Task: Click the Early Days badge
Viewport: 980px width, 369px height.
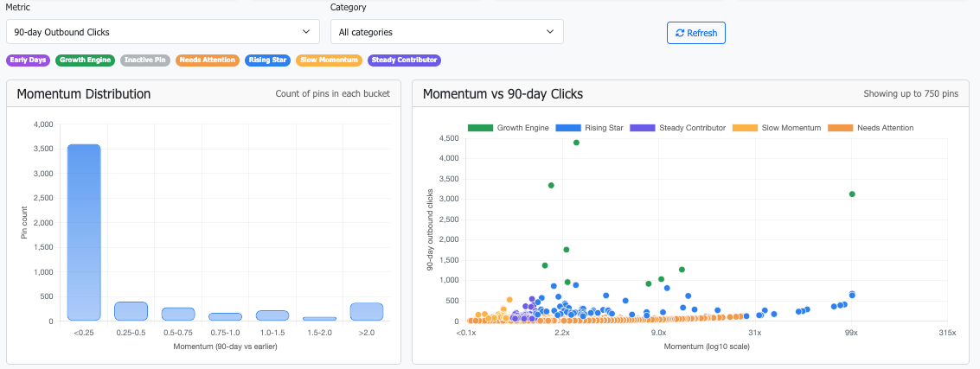Action: tap(29, 60)
